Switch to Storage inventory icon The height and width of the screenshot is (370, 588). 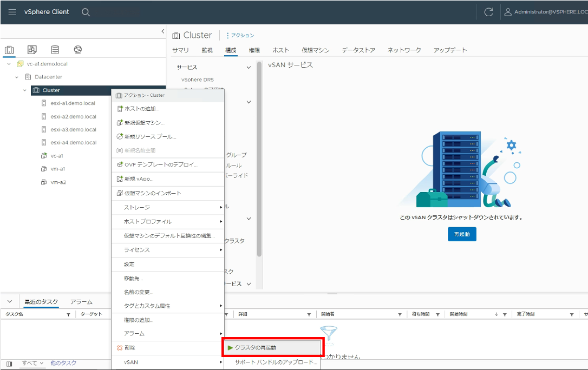(x=55, y=49)
